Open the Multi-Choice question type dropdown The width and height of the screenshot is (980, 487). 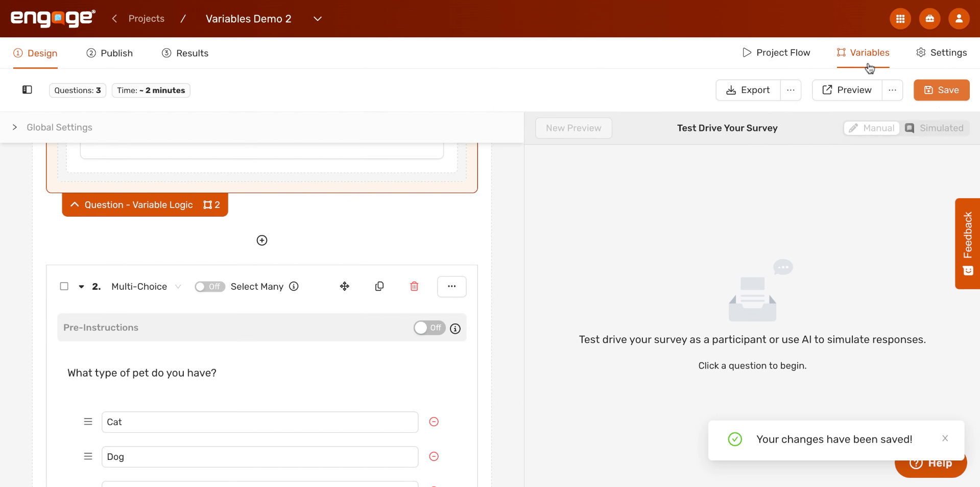[146, 287]
